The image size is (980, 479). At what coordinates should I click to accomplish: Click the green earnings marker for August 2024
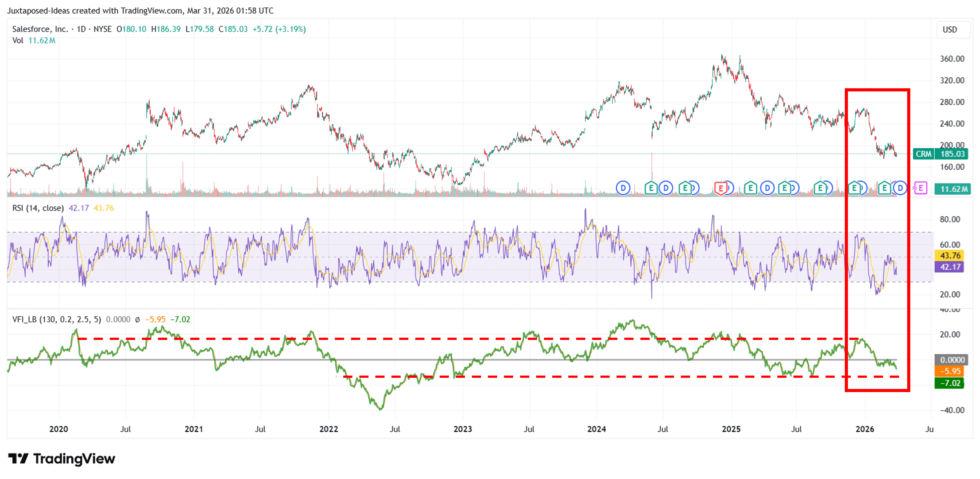coord(685,188)
